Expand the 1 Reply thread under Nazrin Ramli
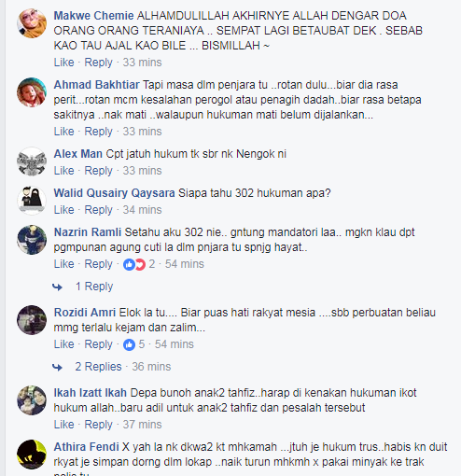This screenshot has height=476, width=461. tap(94, 287)
